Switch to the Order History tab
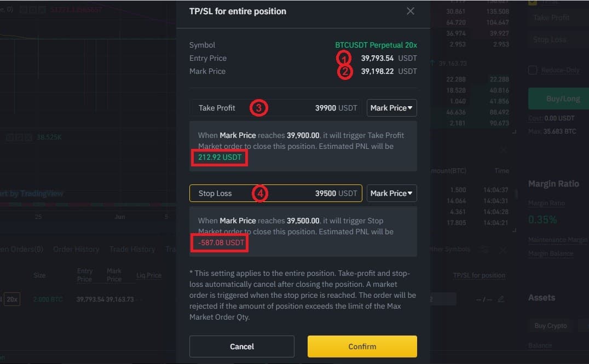589x364 pixels. click(x=76, y=249)
